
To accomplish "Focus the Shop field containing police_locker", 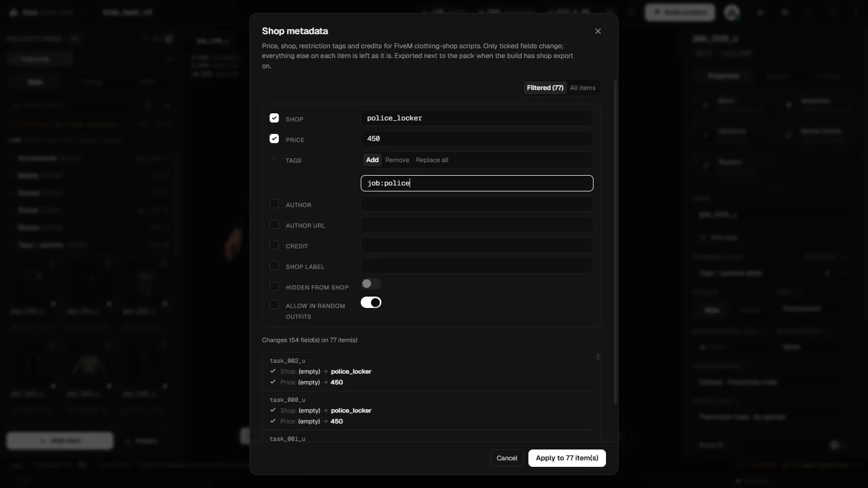I will [x=477, y=118].
